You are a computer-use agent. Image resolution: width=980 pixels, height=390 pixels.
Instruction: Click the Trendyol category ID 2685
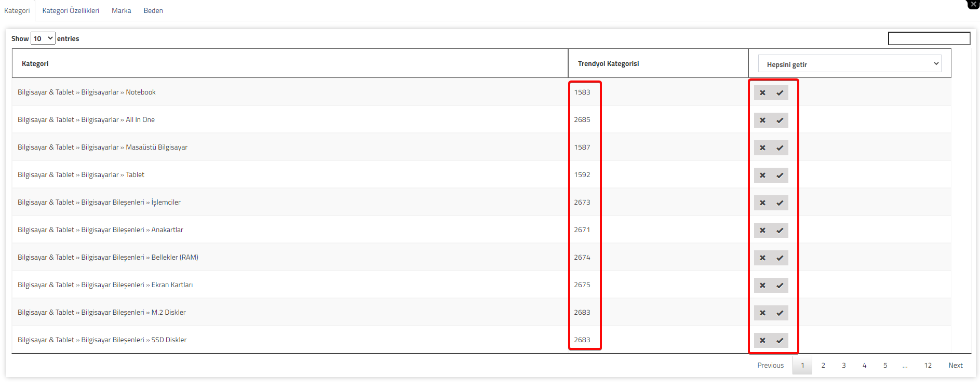(582, 120)
